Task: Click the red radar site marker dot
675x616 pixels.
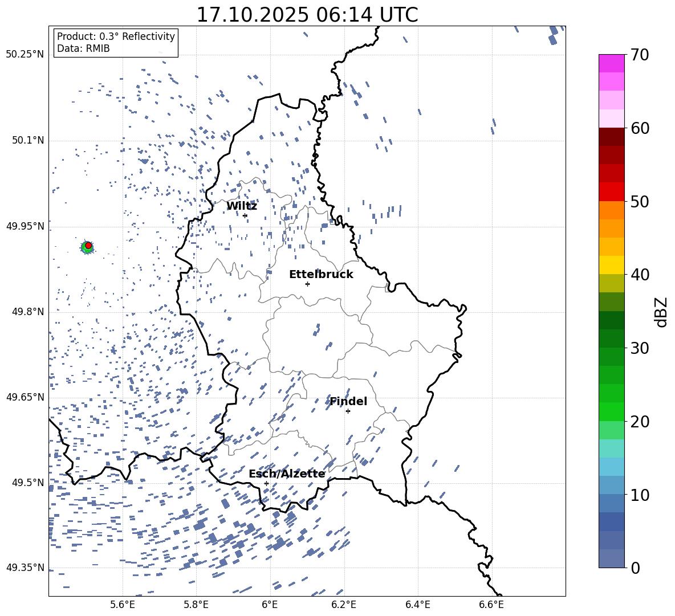Action: 88,246
